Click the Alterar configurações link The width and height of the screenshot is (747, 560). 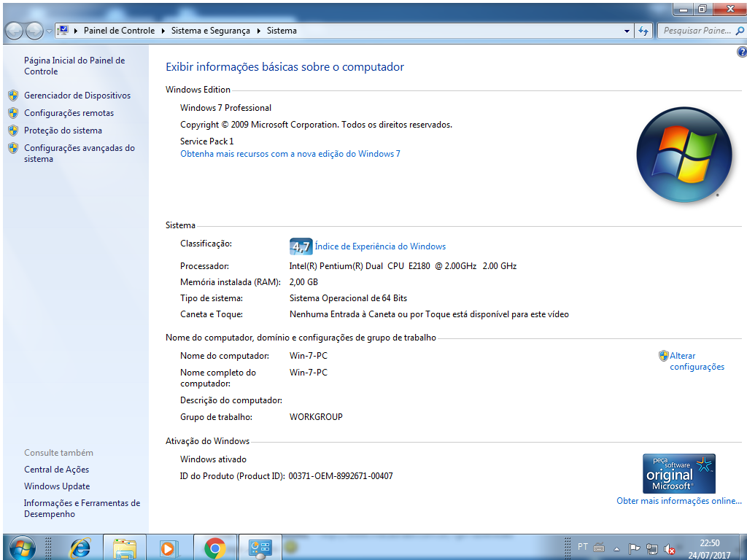click(x=696, y=361)
